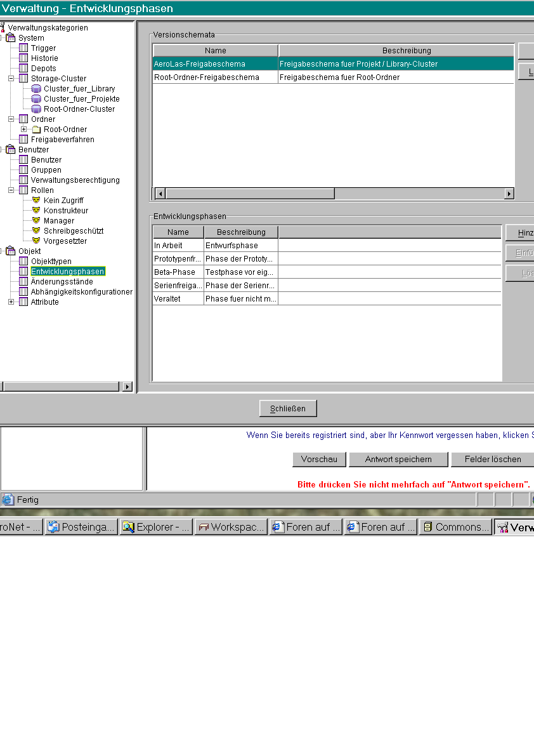The height and width of the screenshot is (756, 534).
Task: Click the Schreibgeschützt role mask icon
Action: coord(36,230)
